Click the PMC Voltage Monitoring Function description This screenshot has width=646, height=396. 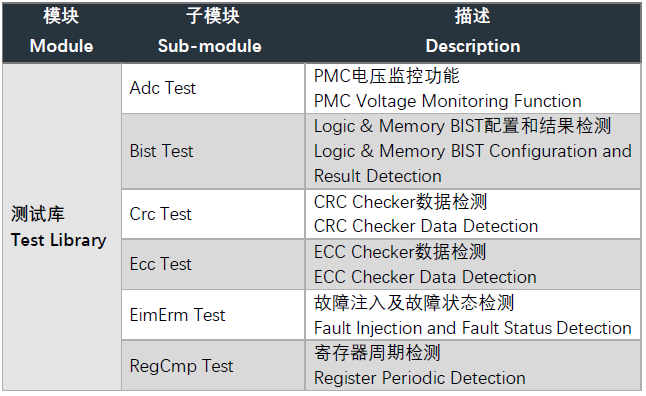pyautogui.click(x=447, y=101)
